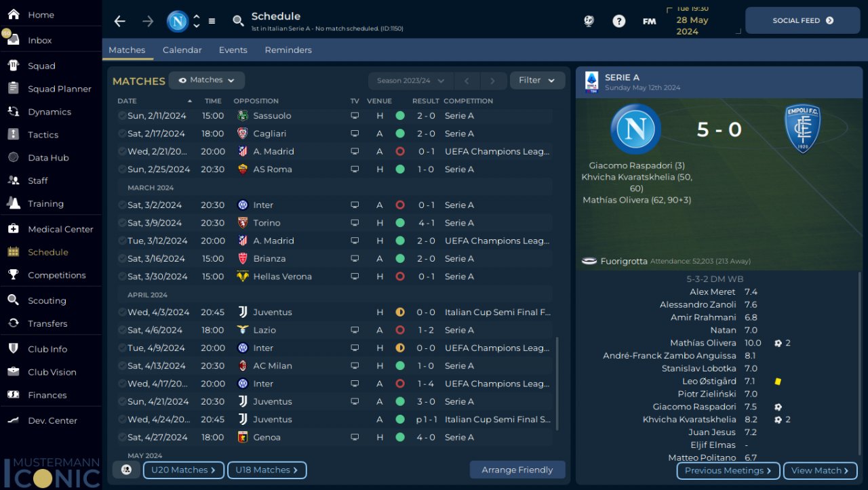Click the Arrange Friendly button
The width and height of the screenshot is (868, 490).
(x=517, y=470)
